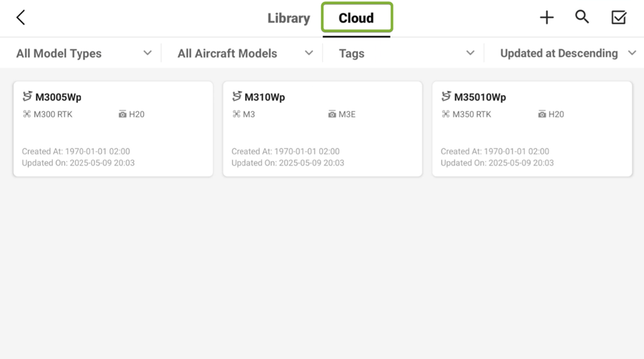Click waypoint route icon beside M3005Wp
This screenshot has height=359, width=644.
click(27, 96)
